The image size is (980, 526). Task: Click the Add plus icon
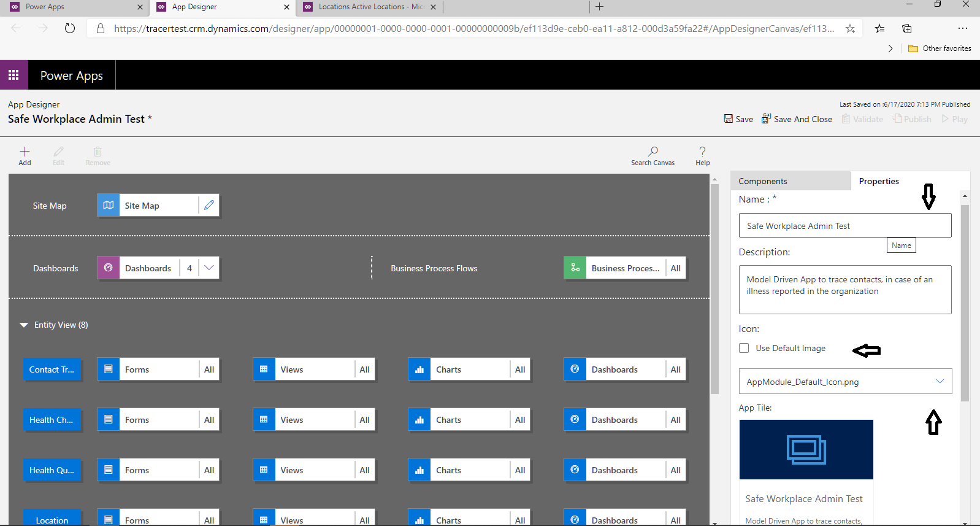(25, 152)
